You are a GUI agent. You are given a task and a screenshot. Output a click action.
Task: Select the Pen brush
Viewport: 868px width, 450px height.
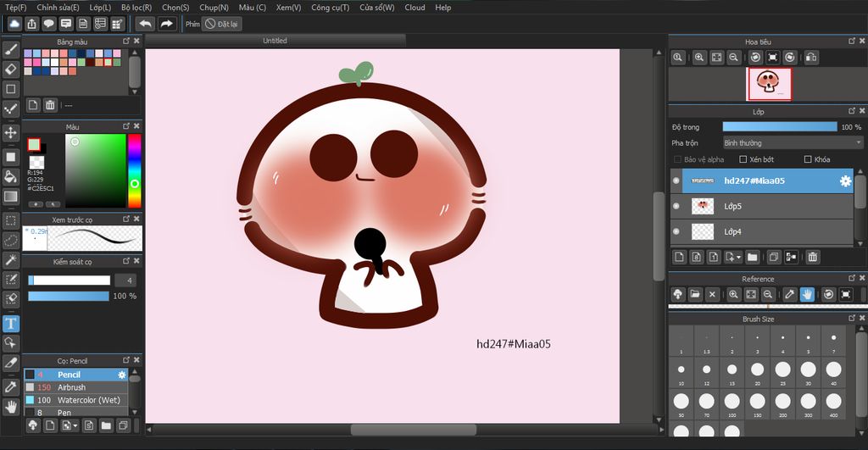click(75, 413)
